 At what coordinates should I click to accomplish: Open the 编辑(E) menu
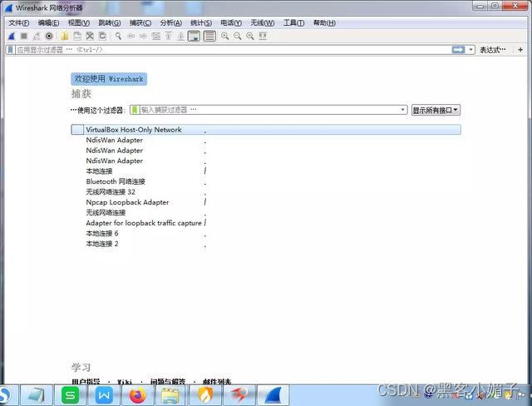click(x=48, y=22)
